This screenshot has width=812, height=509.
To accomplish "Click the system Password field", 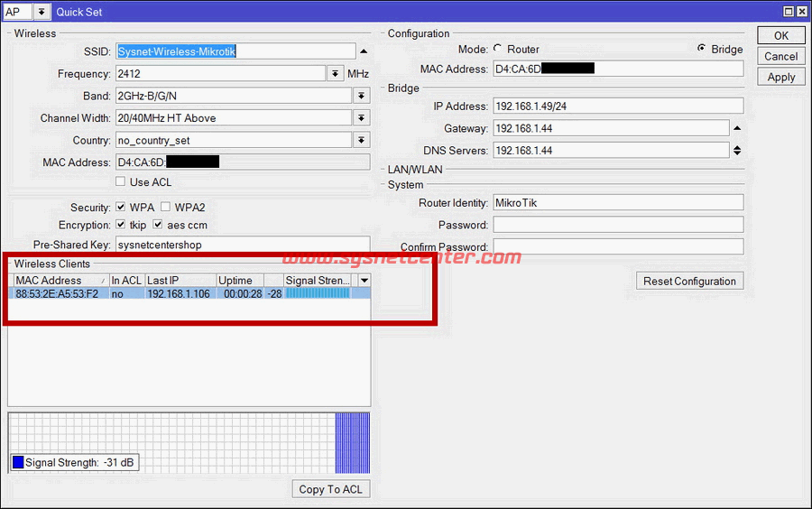I will click(618, 225).
